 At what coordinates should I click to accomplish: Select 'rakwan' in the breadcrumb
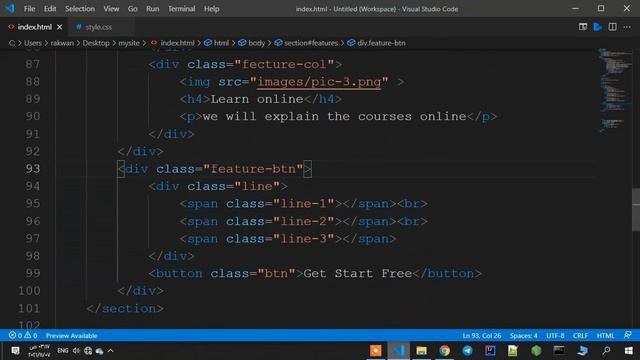click(62, 43)
